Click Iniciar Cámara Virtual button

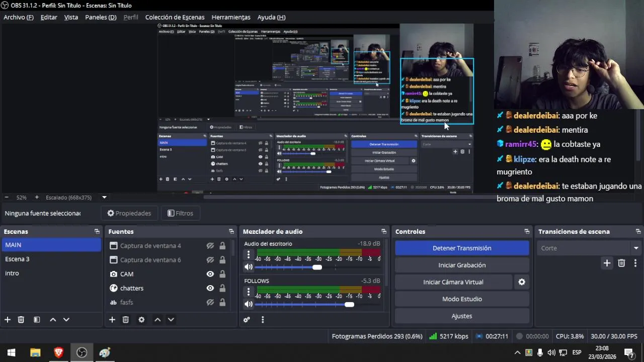(x=453, y=282)
